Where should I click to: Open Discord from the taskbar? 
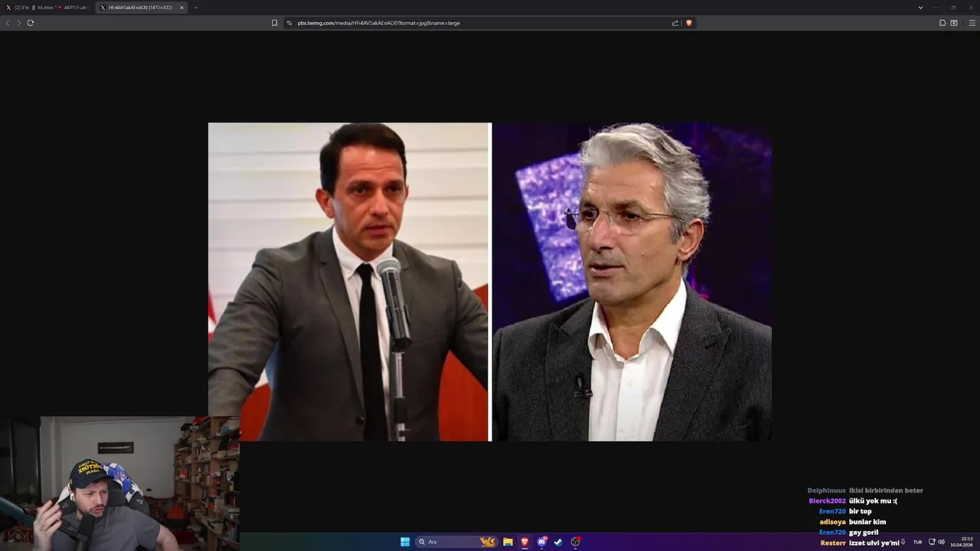point(542,542)
